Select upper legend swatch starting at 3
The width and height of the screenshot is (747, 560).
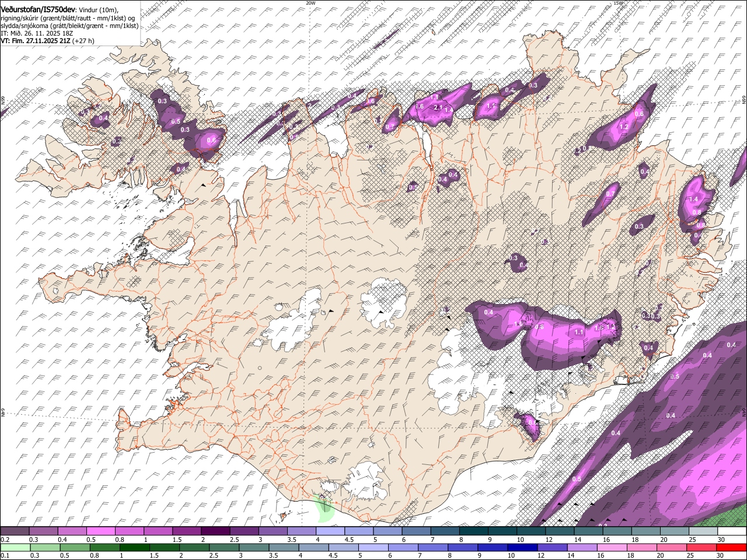[273, 531]
